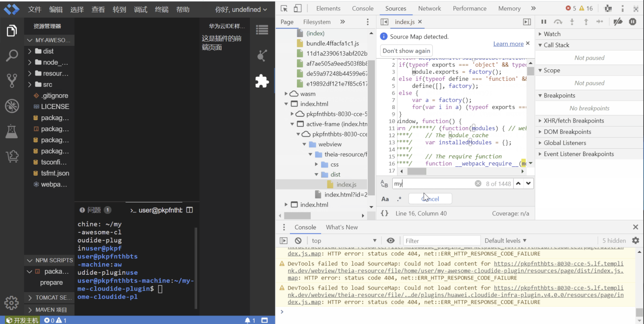Image resolution: width=644 pixels, height=324 pixels.
Task: Toggle deactivate breakpoints button
Action: point(618,22)
